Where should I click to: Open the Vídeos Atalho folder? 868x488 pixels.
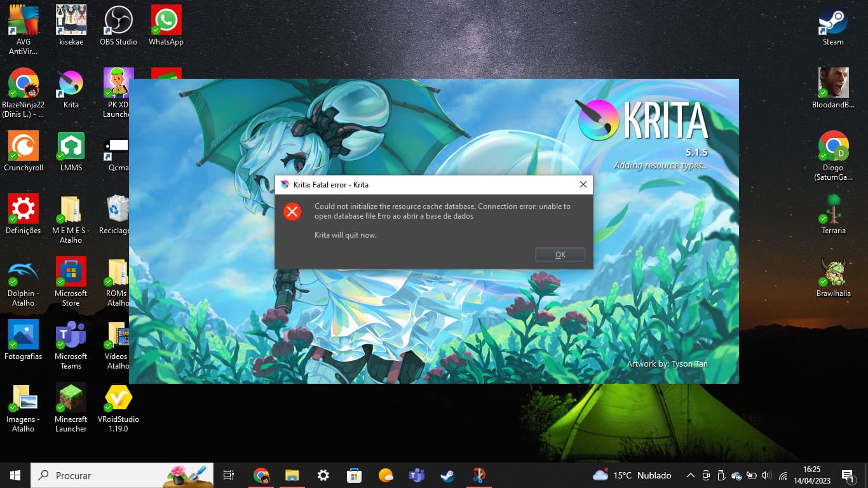[x=118, y=344]
